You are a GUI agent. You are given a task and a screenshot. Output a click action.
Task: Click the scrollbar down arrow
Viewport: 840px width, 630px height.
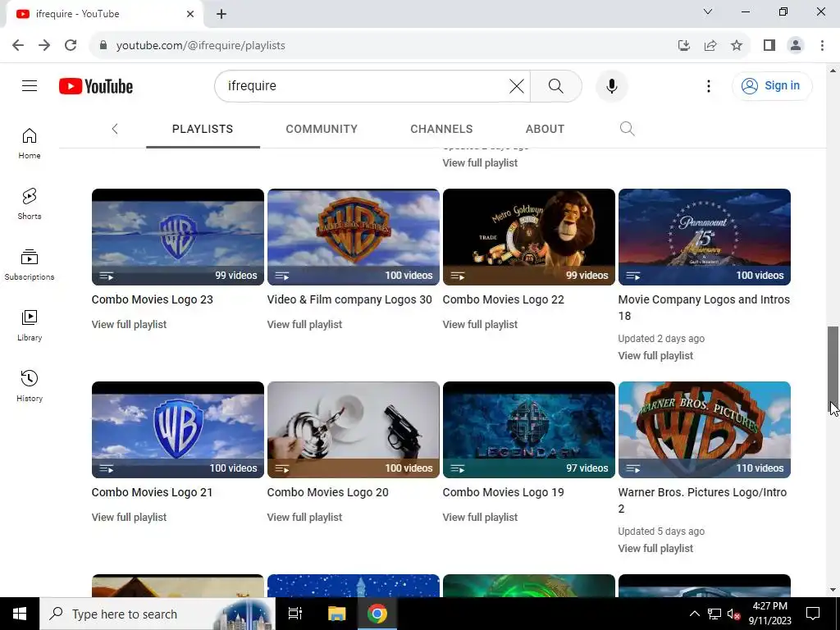(833, 590)
